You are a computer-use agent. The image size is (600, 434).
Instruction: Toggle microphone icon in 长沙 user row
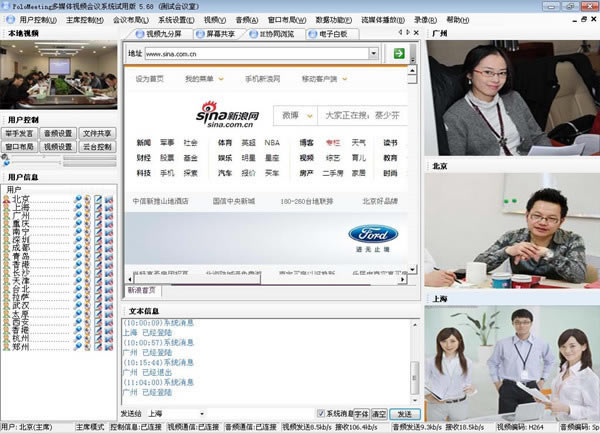point(78,272)
